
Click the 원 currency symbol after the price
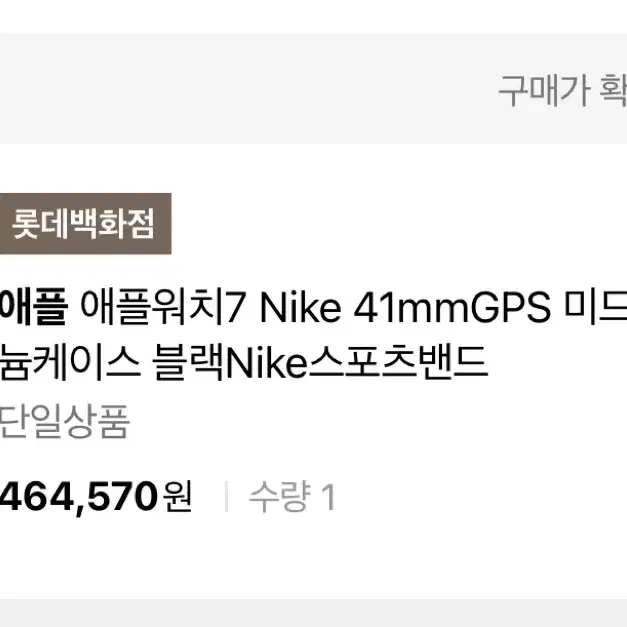pyautogui.click(x=178, y=496)
